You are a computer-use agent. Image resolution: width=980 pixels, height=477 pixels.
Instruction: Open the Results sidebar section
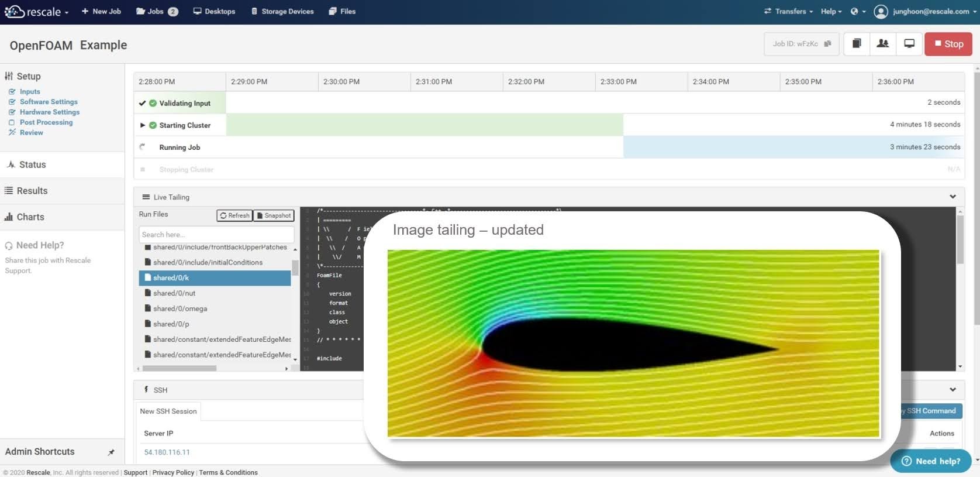[32, 191]
